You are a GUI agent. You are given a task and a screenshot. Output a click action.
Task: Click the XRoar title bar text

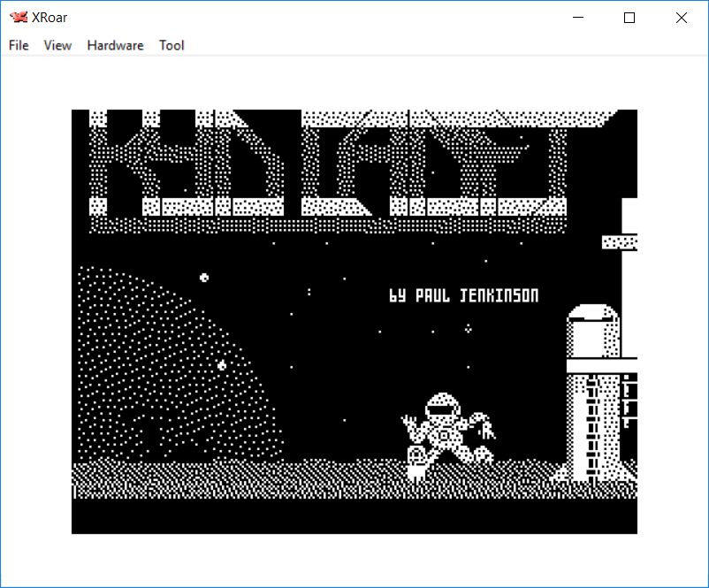point(51,18)
